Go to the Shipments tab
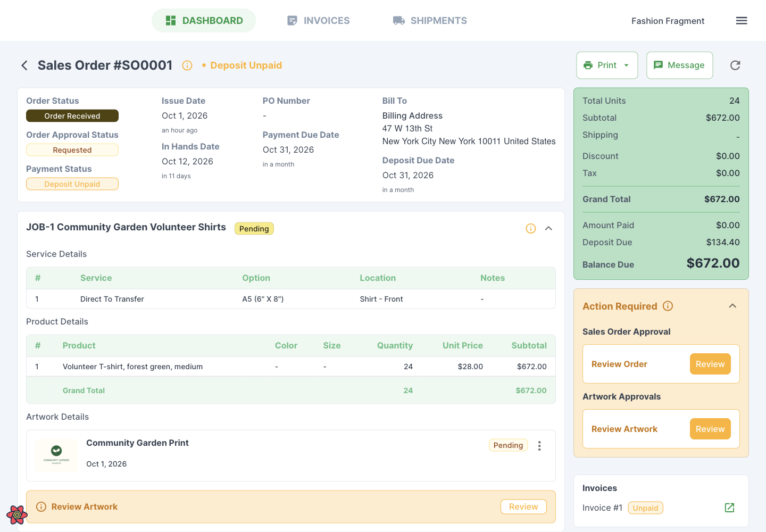 [430, 21]
